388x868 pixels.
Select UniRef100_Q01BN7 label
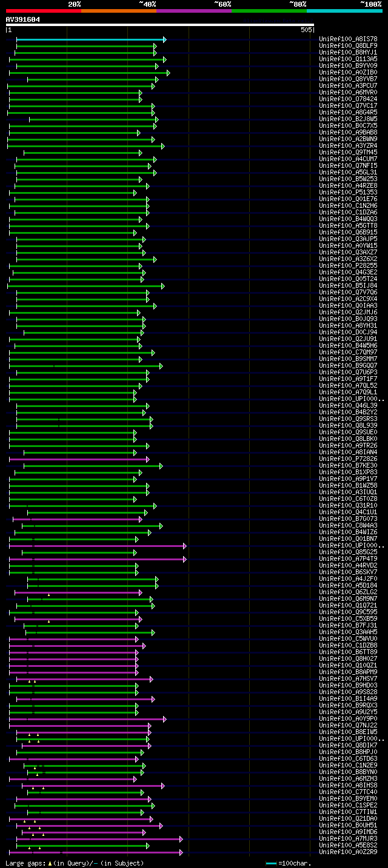(348, 539)
